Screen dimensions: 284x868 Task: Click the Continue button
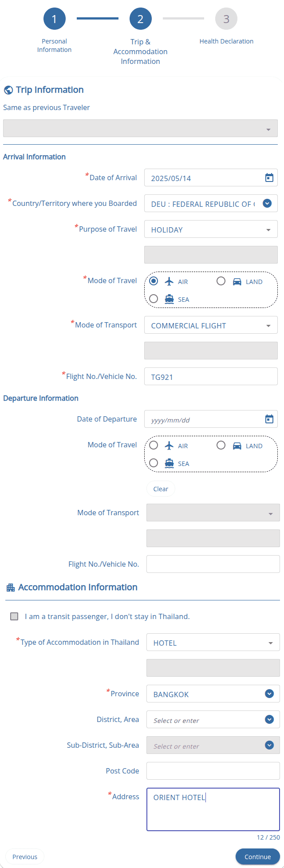(258, 857)
